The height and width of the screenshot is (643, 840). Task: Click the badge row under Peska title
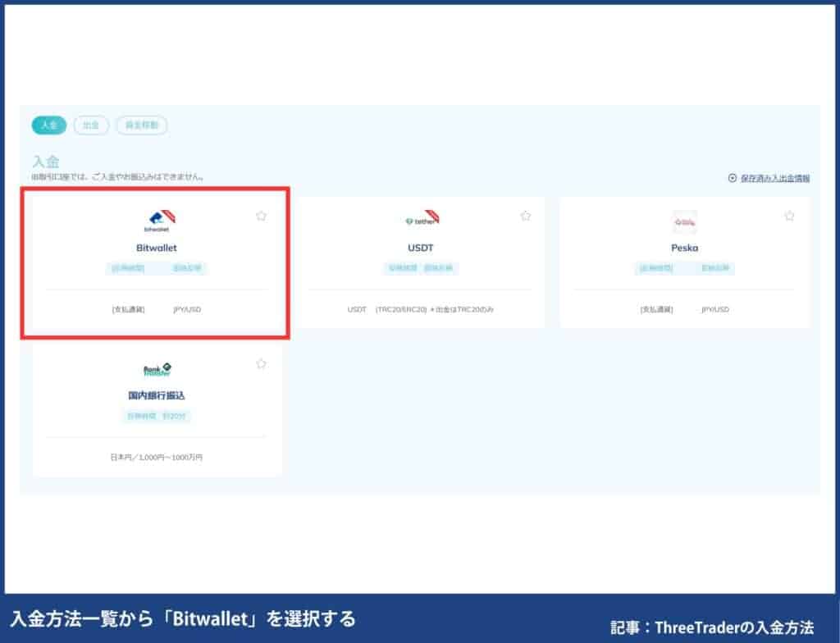pyautogui.click(x=685, y=268)
